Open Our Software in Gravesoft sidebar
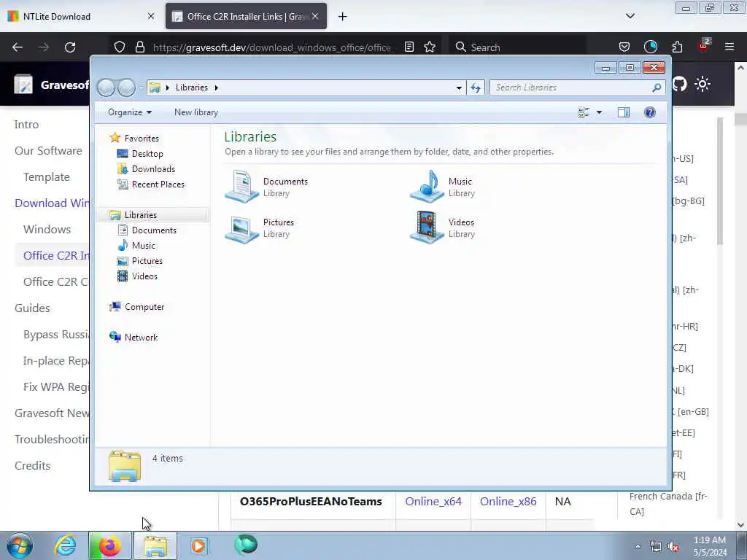 [48, 151]
